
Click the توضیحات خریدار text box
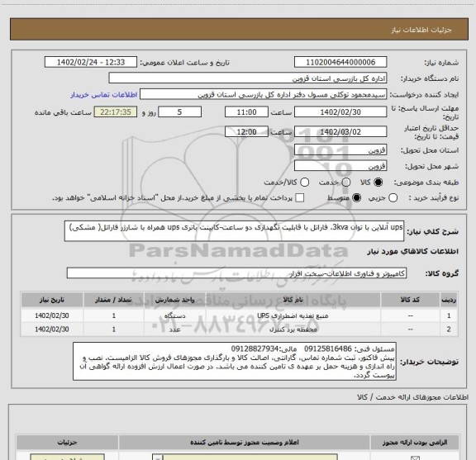[235, 362]
